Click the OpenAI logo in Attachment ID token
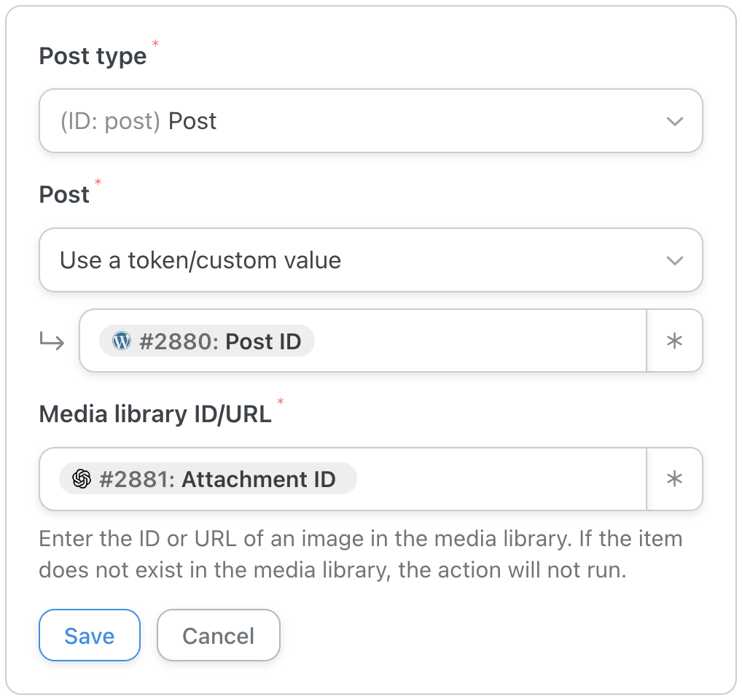The image size is (742, 700). 82,479
